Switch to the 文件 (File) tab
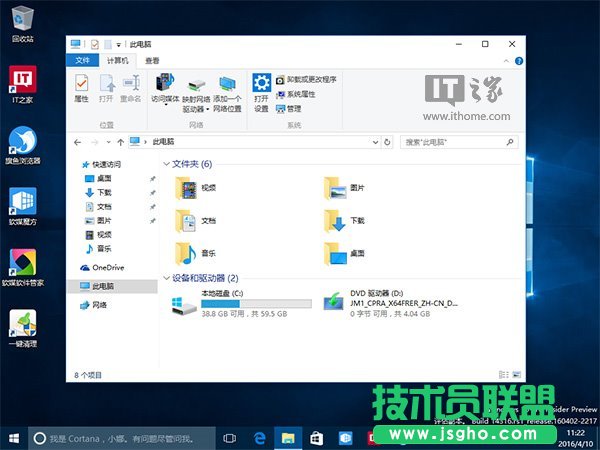The width and height of the screenshot is (600, 450). click(x=82, y=60)
